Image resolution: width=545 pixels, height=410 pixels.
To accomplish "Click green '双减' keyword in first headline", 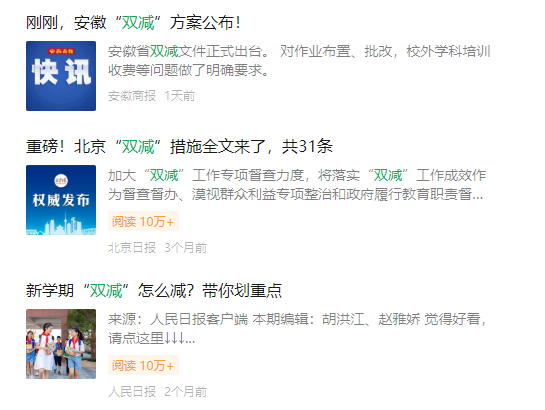I will point(138,23).
